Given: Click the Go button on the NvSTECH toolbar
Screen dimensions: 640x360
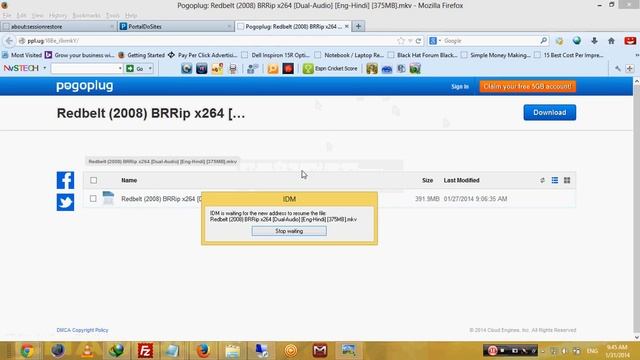Looking at the screenshot, I should pos(136,69).
